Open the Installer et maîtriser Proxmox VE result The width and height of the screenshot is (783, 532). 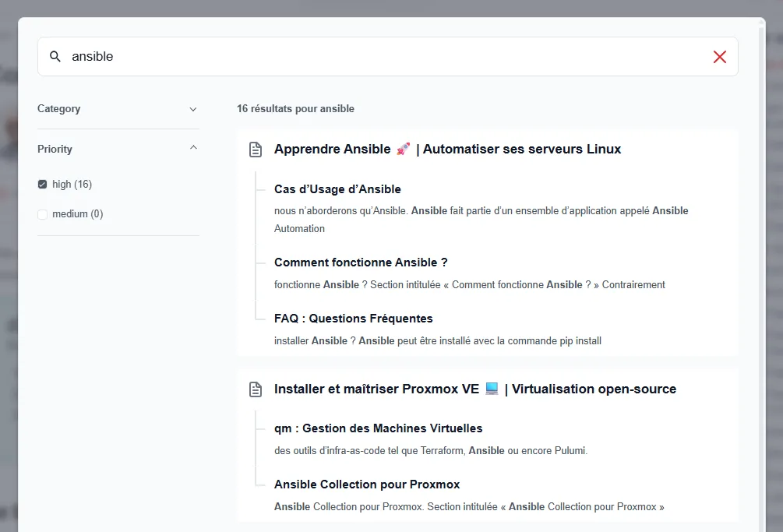click(474, 389)
